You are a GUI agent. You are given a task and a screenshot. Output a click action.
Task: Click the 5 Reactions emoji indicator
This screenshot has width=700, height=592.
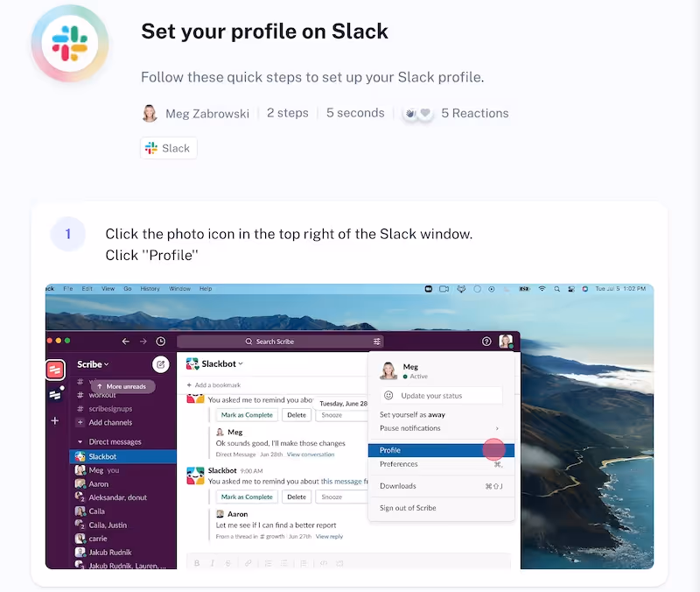click(418, 114)
